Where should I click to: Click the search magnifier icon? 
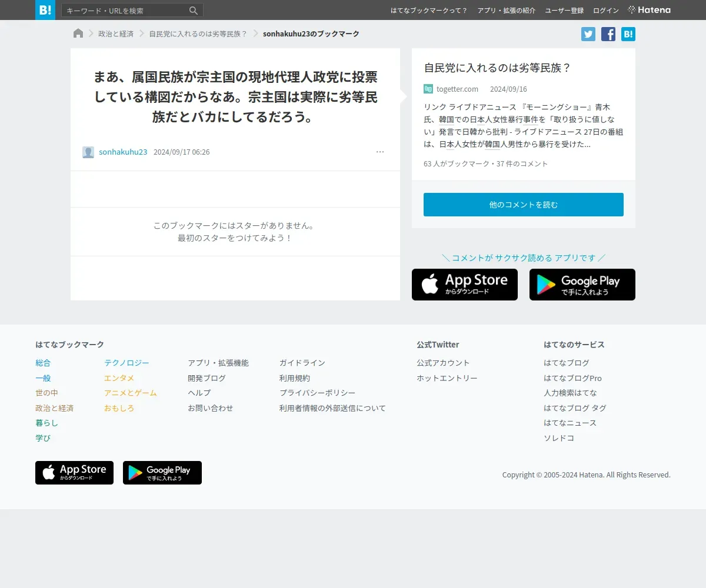coord(194,11)
